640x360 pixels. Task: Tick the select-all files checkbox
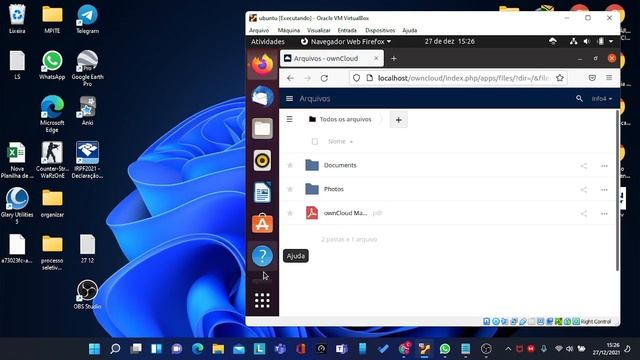(315, 142)
